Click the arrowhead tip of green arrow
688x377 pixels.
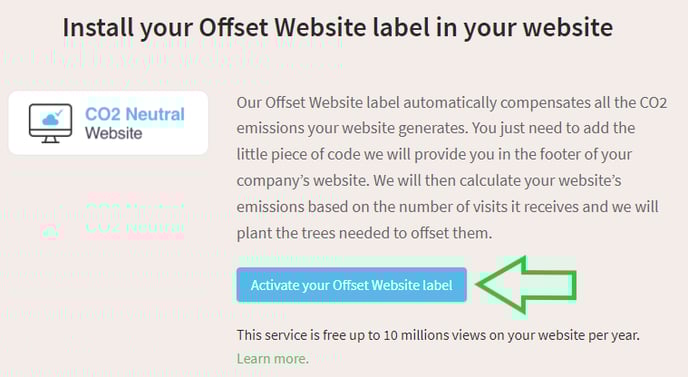pos(480,285)
